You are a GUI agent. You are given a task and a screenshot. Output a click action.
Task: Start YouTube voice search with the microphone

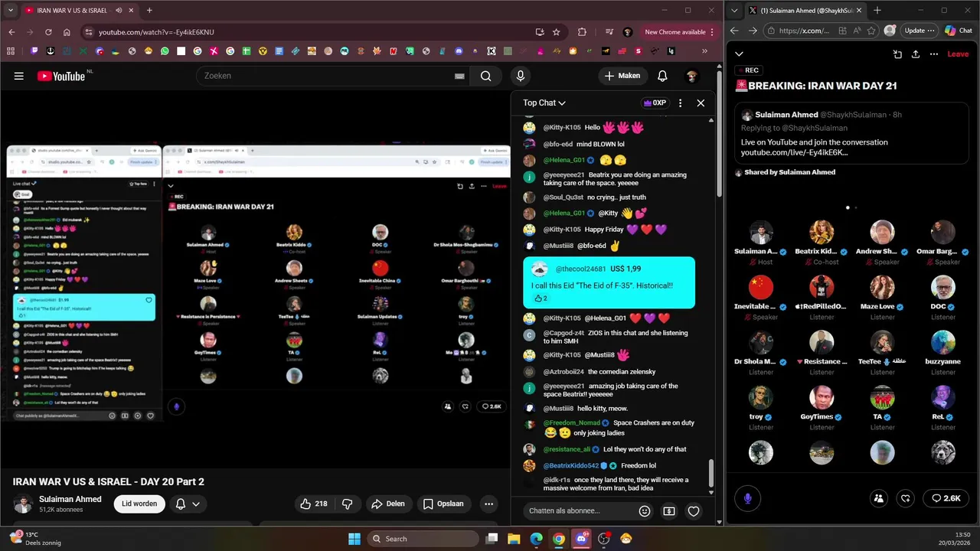click(x=521, y=76)
